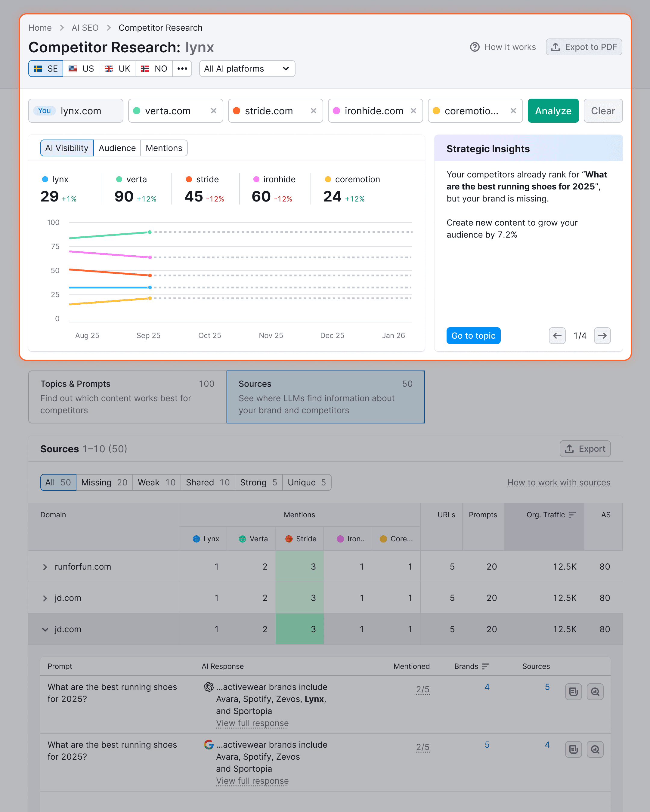Sort by Org. Traffic column icon

point(572,515)
